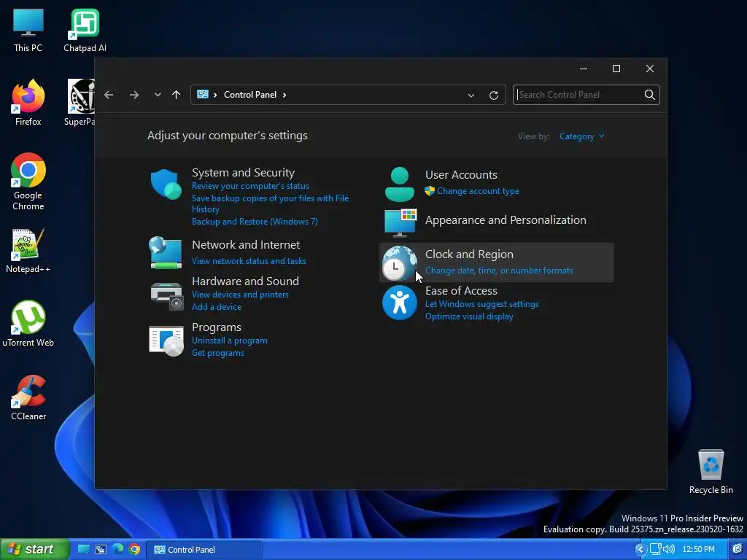Open the Recycle Bin
The image size is (747, 560).
tap(711, 472)
